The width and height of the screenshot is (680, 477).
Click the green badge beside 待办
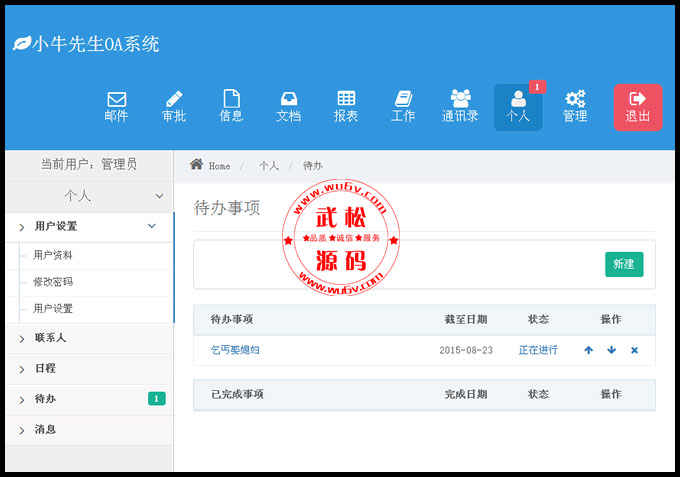pos(157,399)
